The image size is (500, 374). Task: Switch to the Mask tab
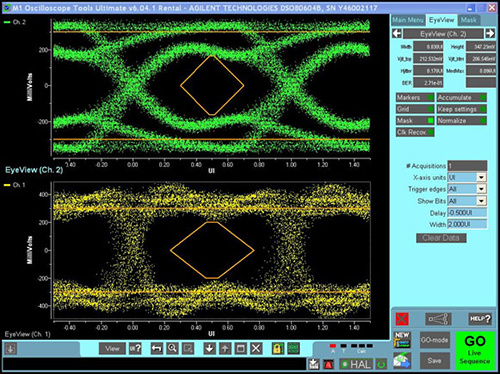click(469, 20)
